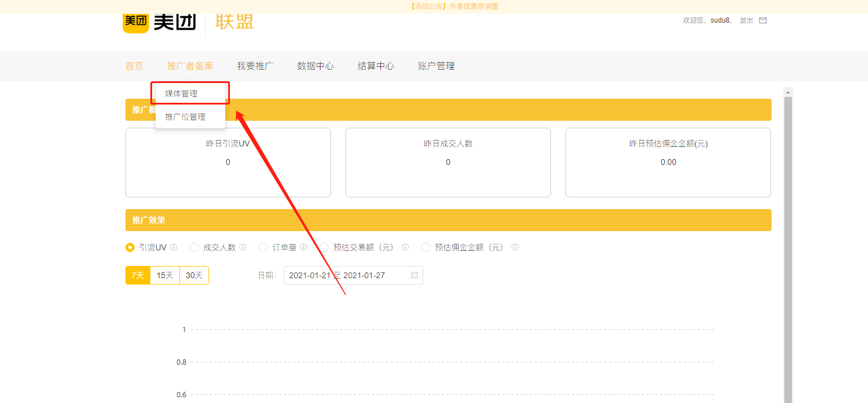Click calendar icon in date field

coord(415,275)
